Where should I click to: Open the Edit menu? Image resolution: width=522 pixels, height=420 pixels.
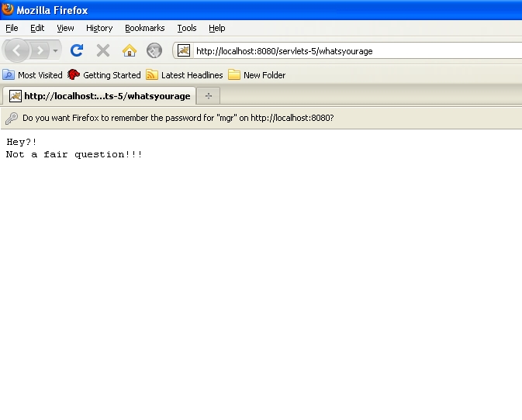point(37,28)
